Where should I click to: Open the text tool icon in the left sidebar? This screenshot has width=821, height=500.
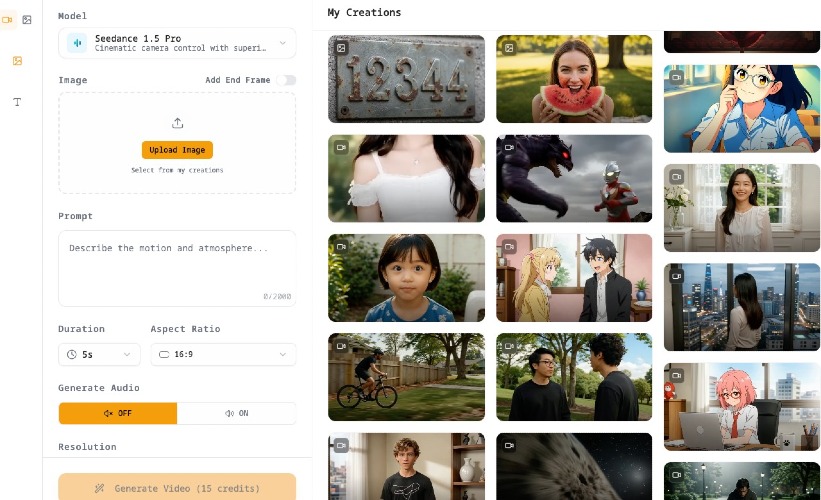(x=17, y=102)
